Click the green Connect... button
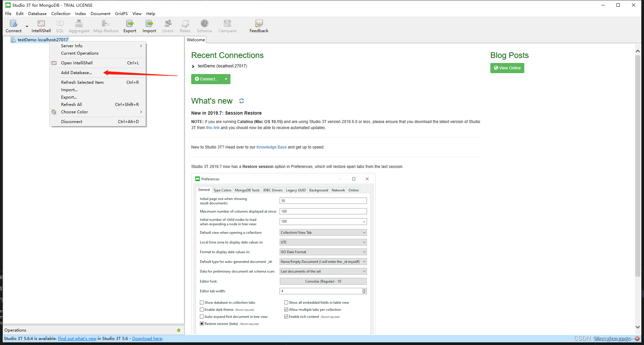Screen dimensions: 644x345 (x=206, y=79)
